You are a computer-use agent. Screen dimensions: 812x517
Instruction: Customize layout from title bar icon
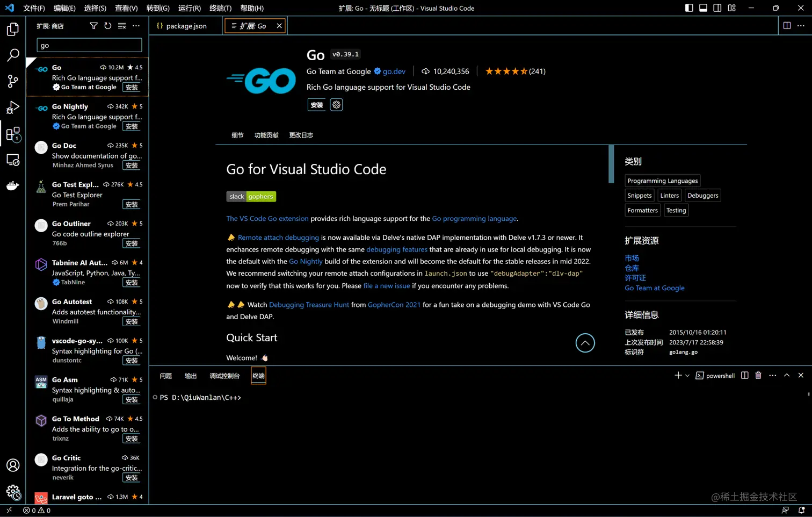[731, 8]
